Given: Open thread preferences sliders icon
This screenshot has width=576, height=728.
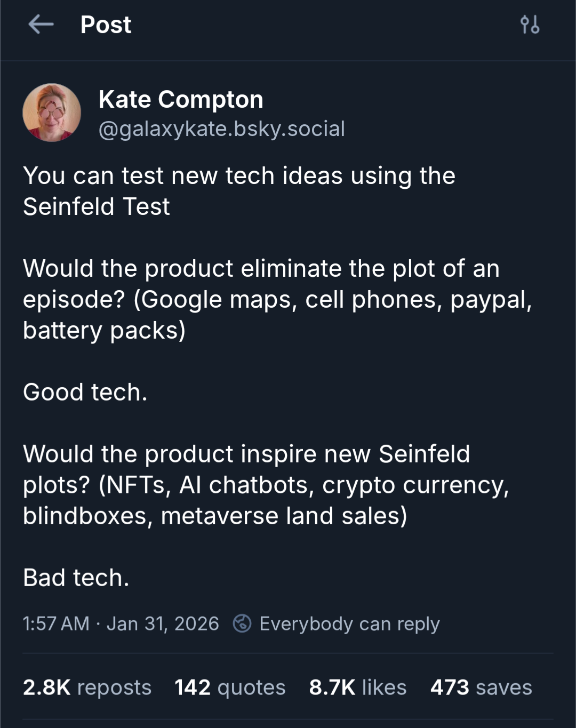Looking at the screenshot, I should click(530, 25).
